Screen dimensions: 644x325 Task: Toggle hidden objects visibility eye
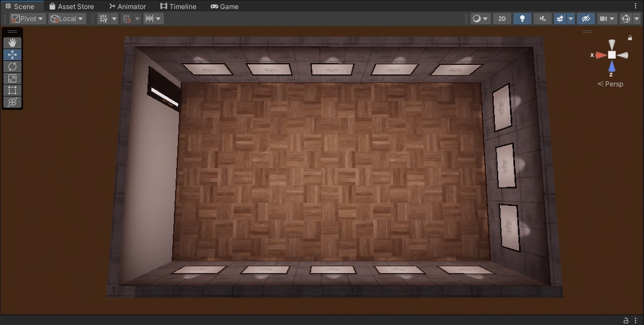coord(586,18)
